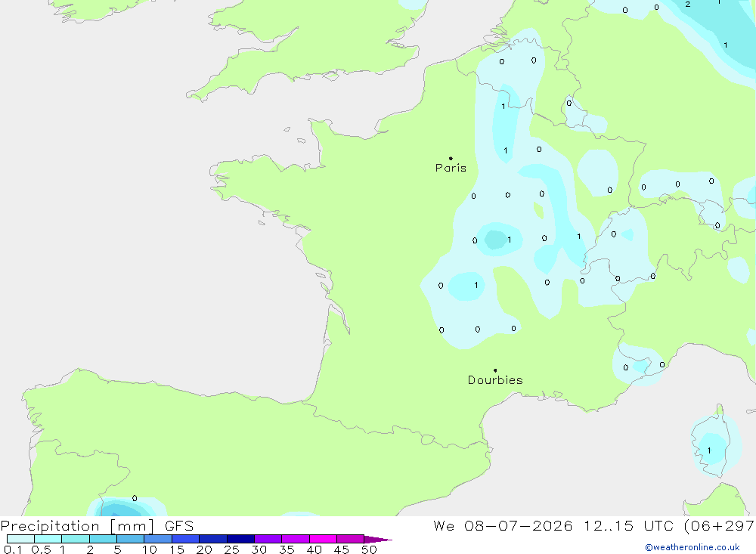This screenshot has height=554, width=756.
Task: Open the weatheronline.co.uk copyright link
Action: pyautogui.click(x=692, y=547)
